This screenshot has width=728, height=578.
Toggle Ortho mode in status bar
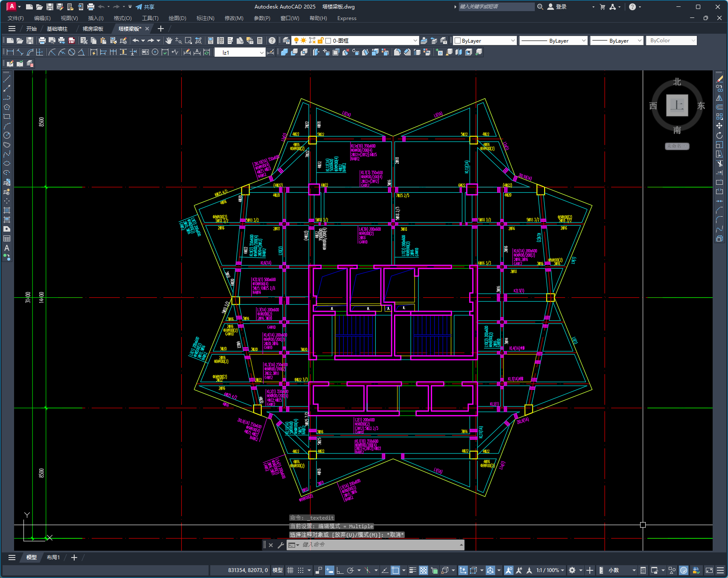[340, 570]
